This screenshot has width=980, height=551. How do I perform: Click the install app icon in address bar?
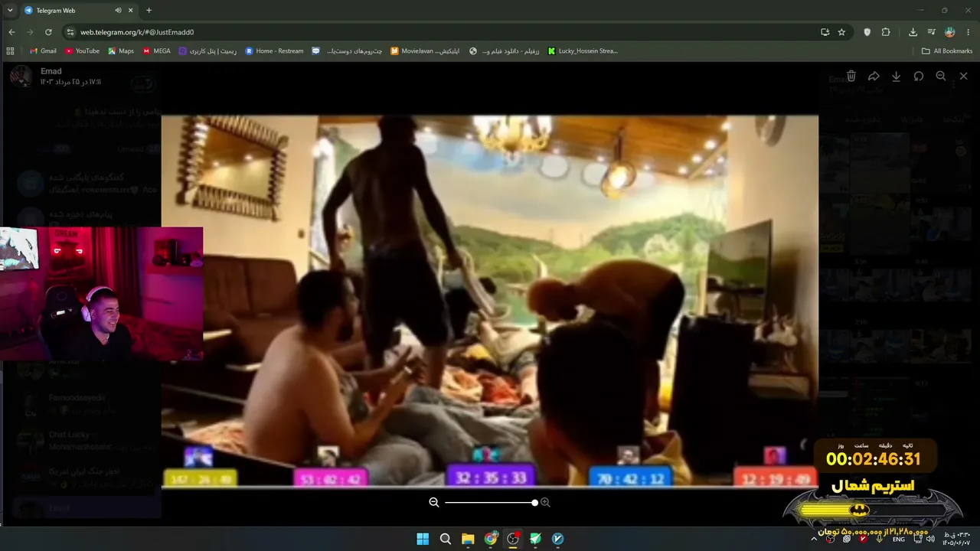coord(825,32)
